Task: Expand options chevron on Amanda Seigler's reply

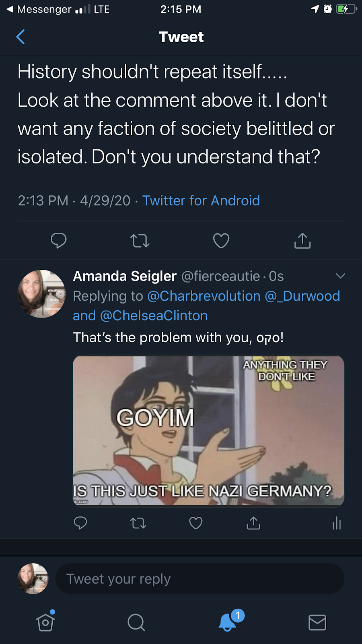Action: coord(340,276)
